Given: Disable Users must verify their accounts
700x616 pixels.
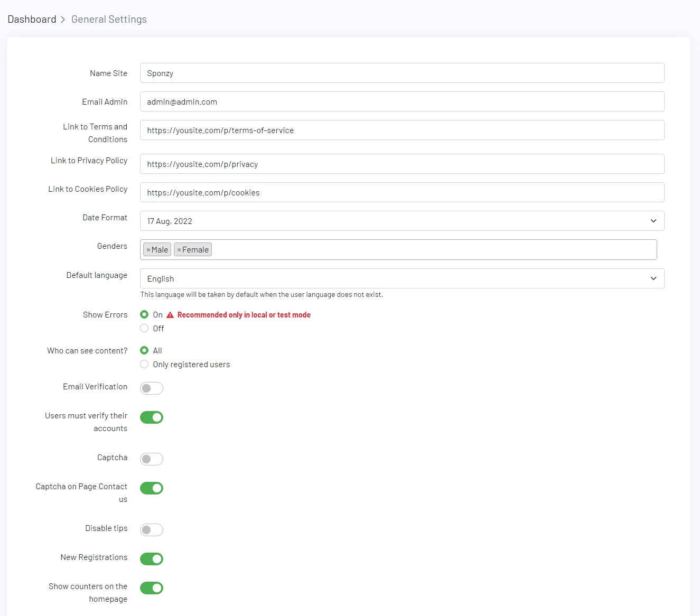Looking at the screenshot, I should (152, 417).
